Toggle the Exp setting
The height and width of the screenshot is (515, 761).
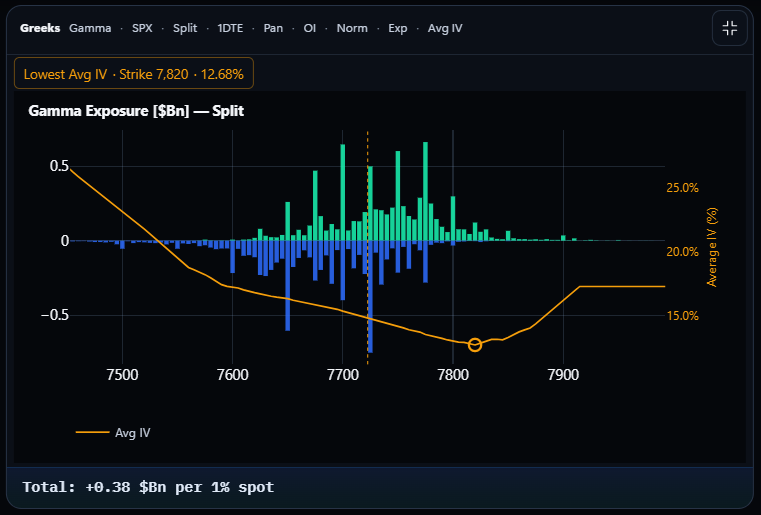click(397, 28)
